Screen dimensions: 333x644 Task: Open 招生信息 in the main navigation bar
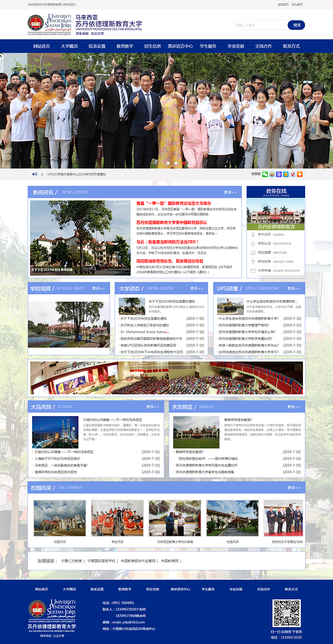[x=153, y=46]
